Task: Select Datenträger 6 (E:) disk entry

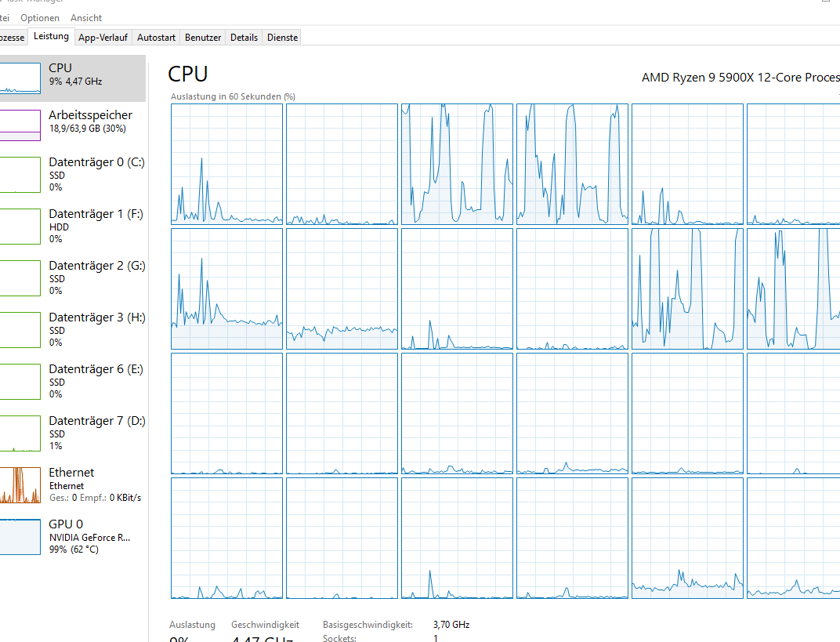Action: click(x=72, y=381)
